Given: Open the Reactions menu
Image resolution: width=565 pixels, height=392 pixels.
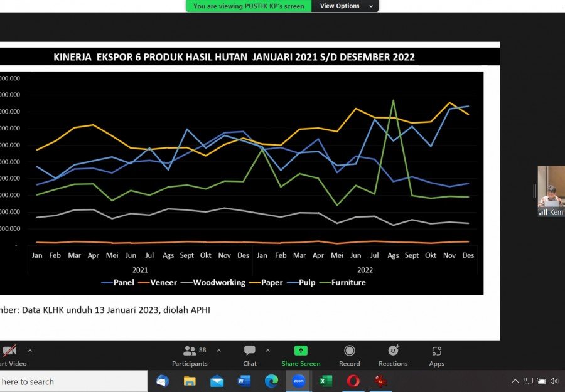Looking at the screenshot, I should click(393, 355).
